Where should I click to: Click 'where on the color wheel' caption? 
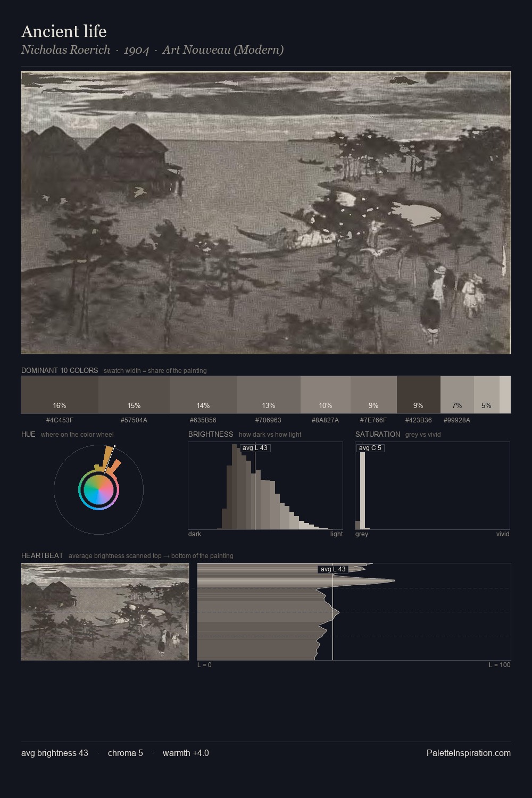click(77, 435)
